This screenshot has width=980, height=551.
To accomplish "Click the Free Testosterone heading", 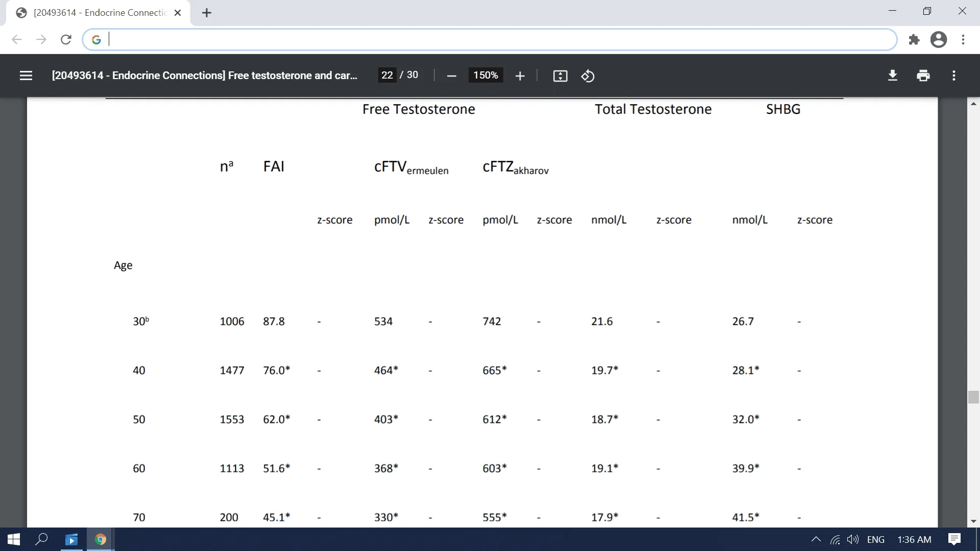I will pos(419,109).
